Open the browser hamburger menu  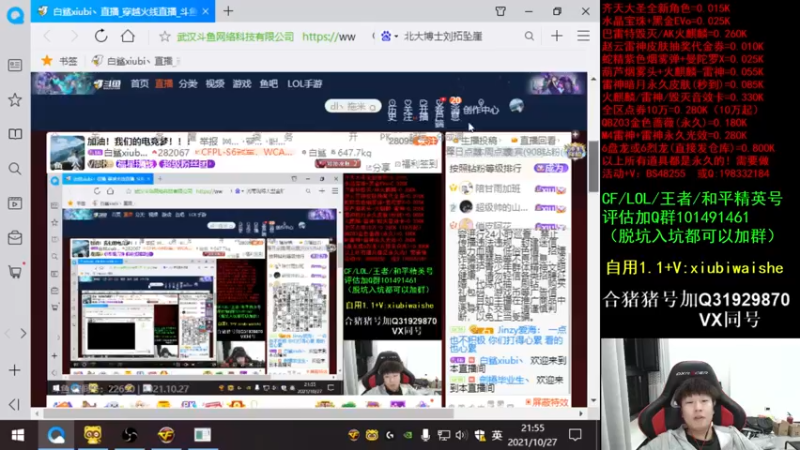(583, 36)
